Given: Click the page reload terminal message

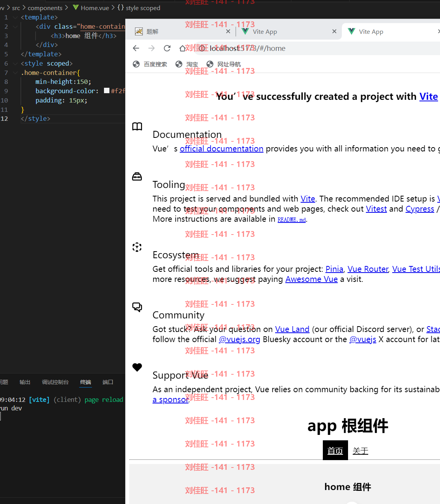Looking at the screenshot, I should point(104,400).
